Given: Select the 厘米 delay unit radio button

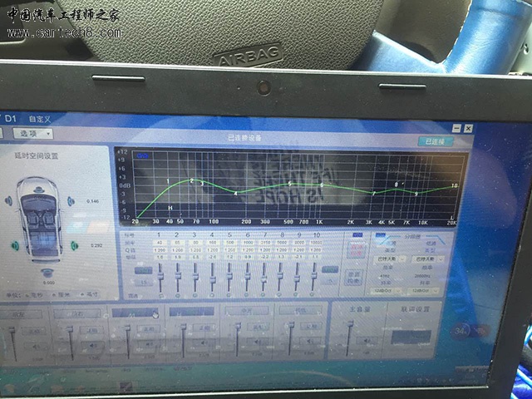Looking at the screenshot, I should 54,295.
